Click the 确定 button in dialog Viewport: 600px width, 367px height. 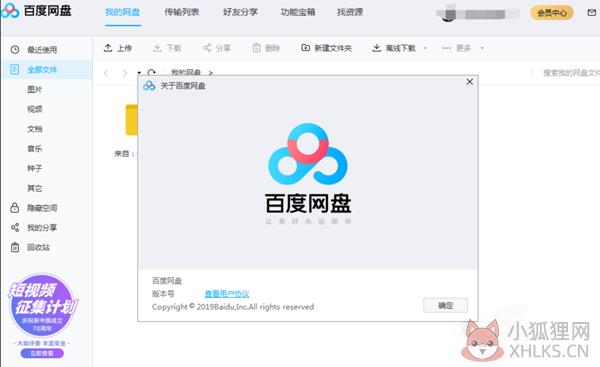445,305
